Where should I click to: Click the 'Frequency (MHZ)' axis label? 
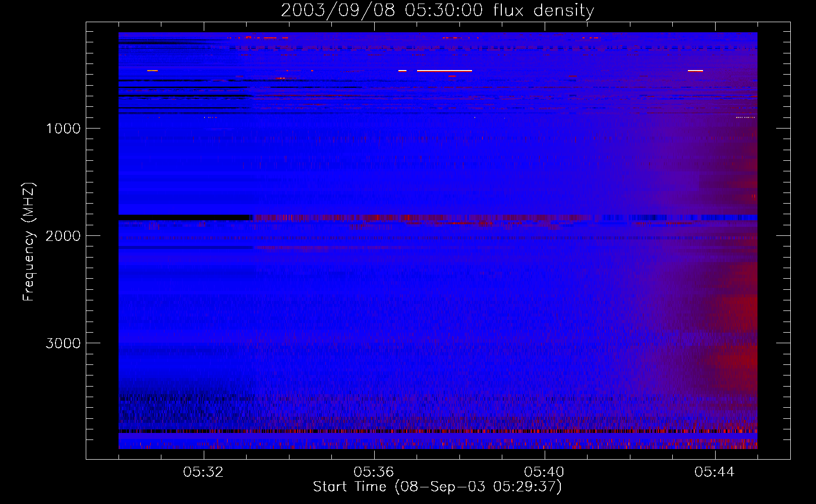click(x=29, y=241)
